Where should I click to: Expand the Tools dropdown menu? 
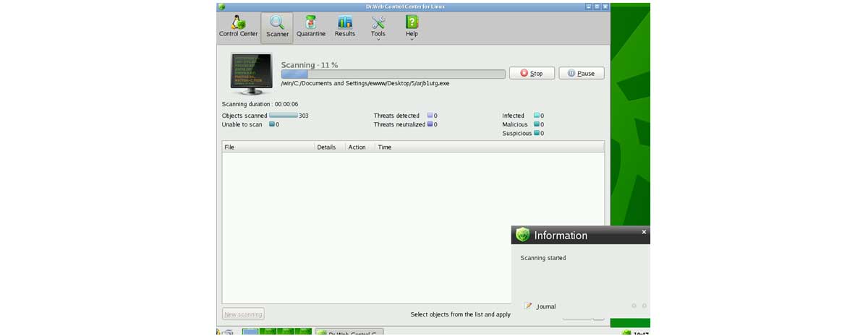click(378, 27)
